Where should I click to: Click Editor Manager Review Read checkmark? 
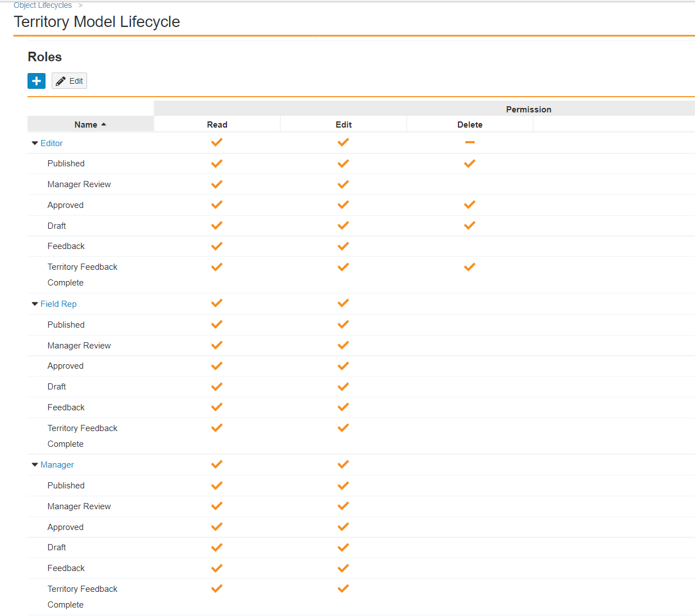[217, 184]
